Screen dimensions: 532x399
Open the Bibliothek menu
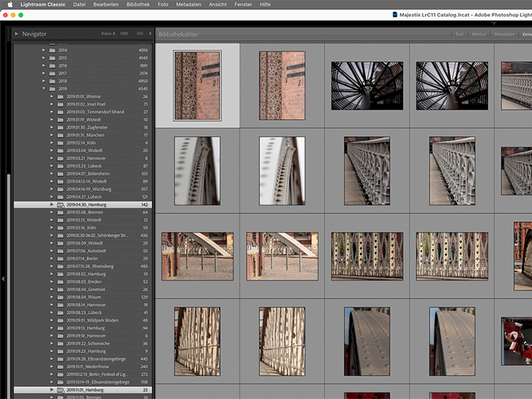tap(138, 5)
